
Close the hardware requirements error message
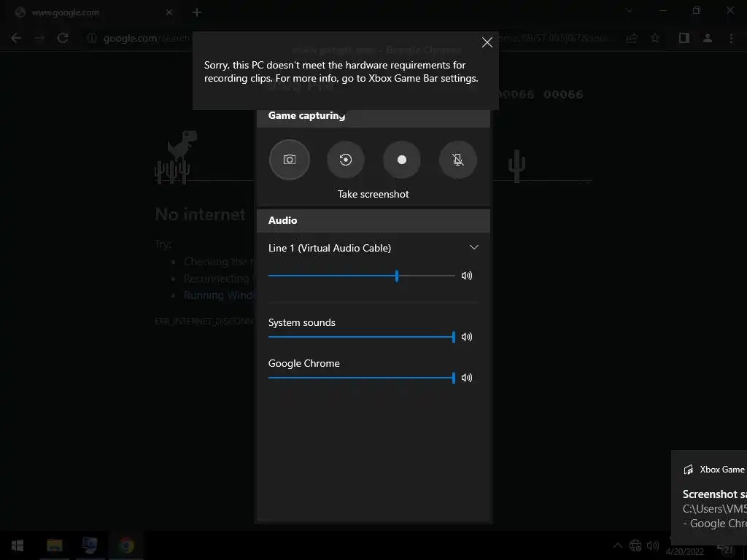pyautogui.click(x=487, y=42)
